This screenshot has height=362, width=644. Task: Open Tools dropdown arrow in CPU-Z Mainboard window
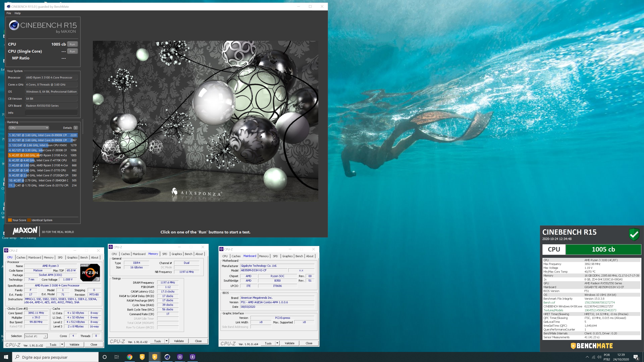(x=277, y=343)
